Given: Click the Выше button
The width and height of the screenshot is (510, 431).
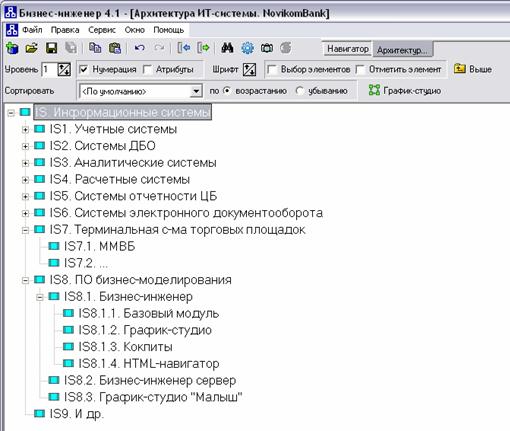Looking at the screenshot, I should click(473, 69).
